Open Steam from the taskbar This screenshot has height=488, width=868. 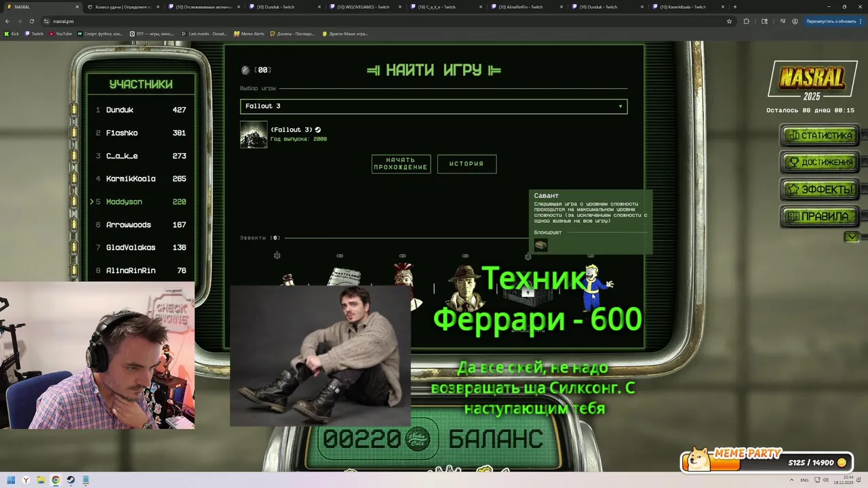pos(71,480)
